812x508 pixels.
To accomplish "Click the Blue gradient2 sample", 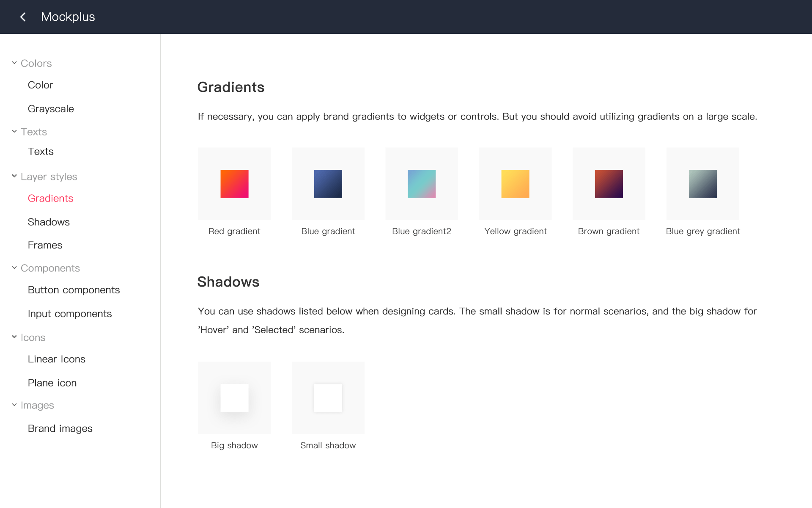I will tap(421, 183).
